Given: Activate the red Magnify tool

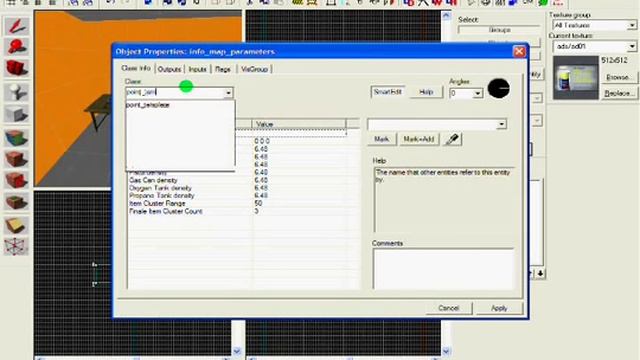Looking at the screenshot, I should 16,47.
